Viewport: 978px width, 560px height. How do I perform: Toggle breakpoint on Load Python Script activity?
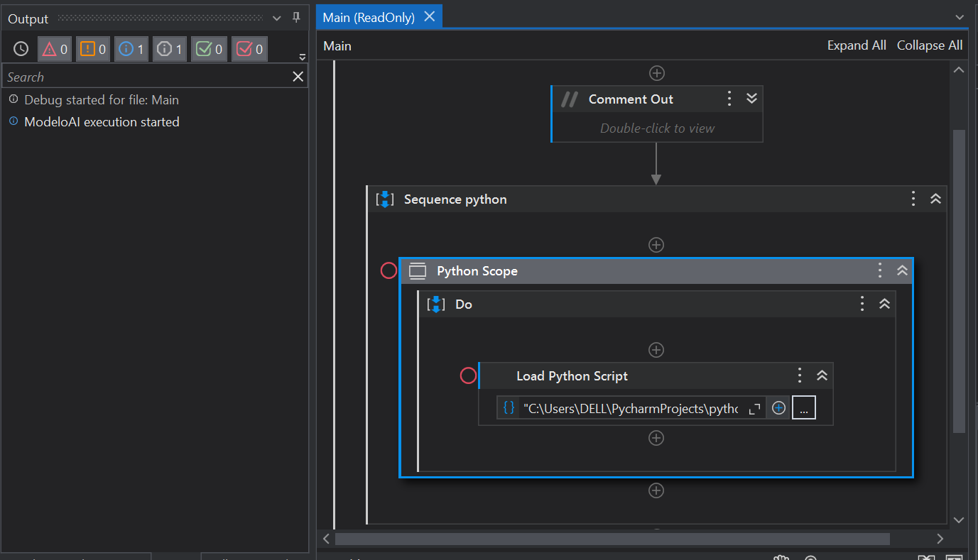click(468, 375)
